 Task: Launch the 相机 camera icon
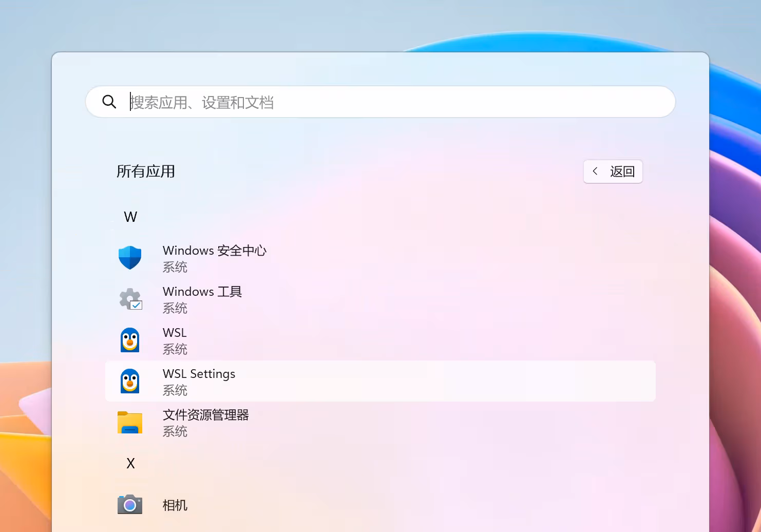(x=130, y=505)
